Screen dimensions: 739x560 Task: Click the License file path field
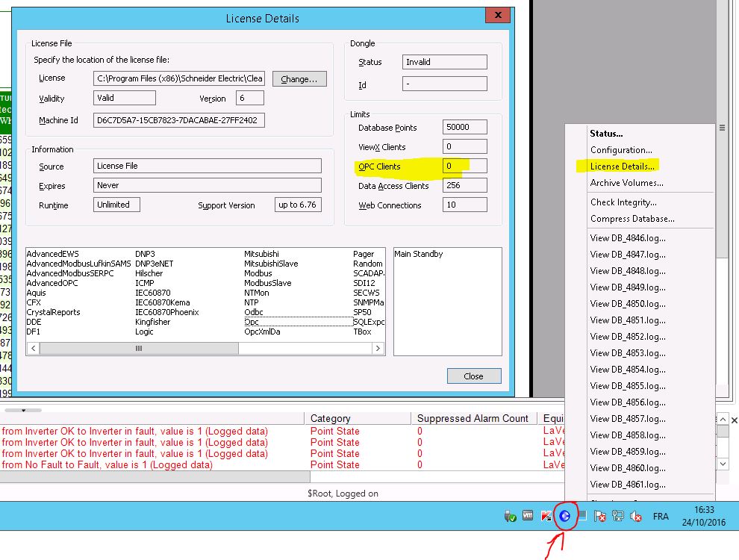tap(179, 78)
